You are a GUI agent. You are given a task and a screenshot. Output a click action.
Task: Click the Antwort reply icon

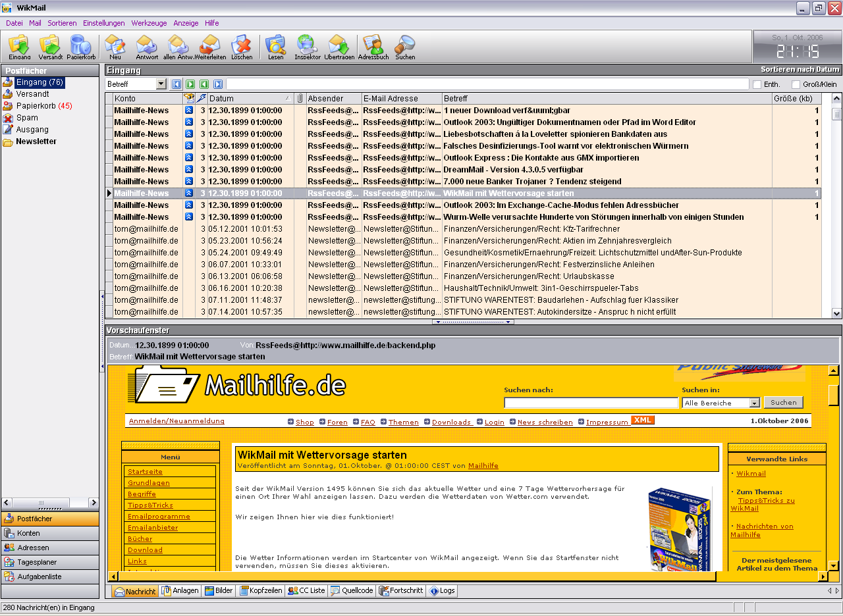[x=147, y=47]
